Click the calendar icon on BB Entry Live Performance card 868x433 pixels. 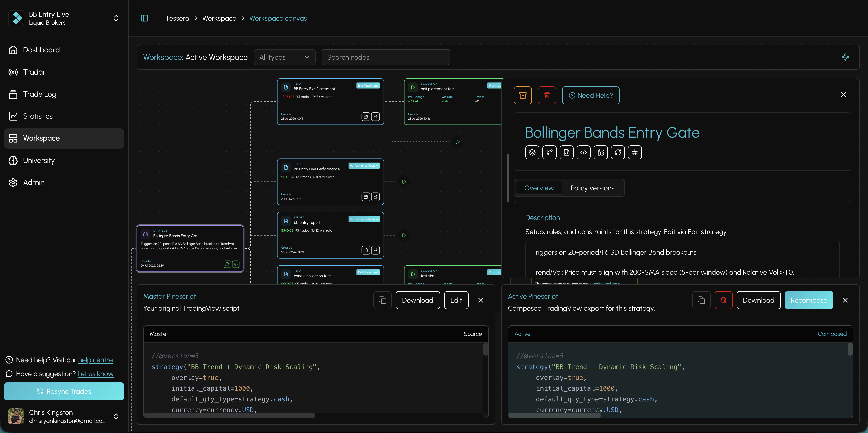pos(366,197)
